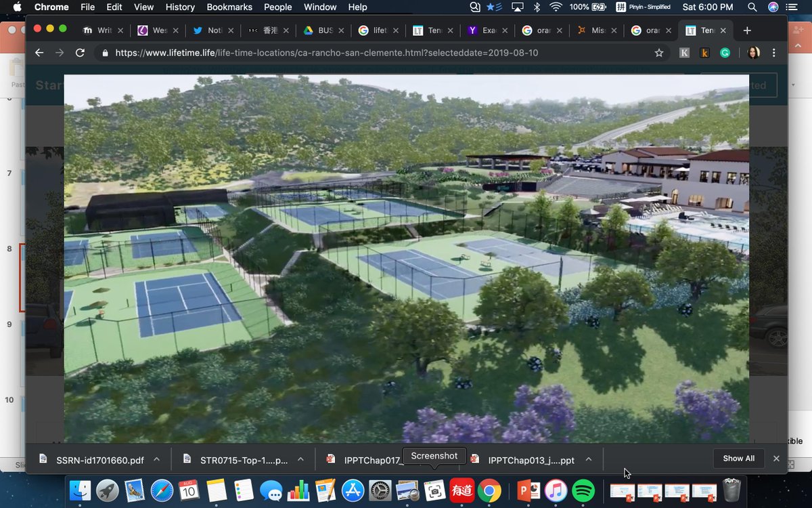This screenshot has height=508, width=812.
Task: Open Siri from menu bar
Action: click(x=773, y=7)
